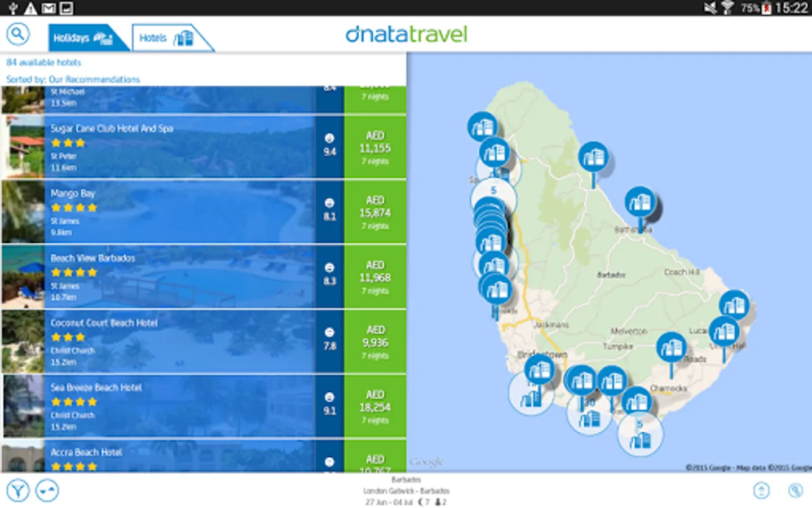Open the mail notification in status bar
The height and width of the screenshot is (508, 812).
(48, 8)
